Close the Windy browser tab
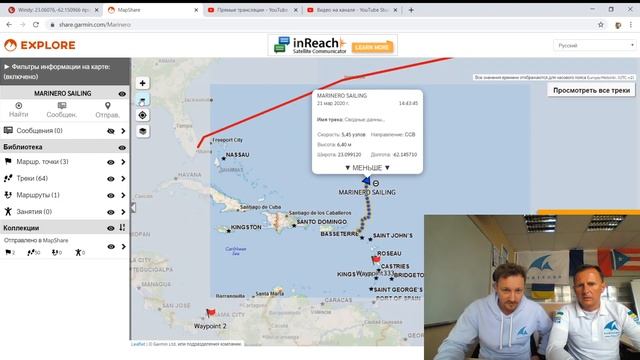Viewport: 640px width, 360px height. coord(97,10)
